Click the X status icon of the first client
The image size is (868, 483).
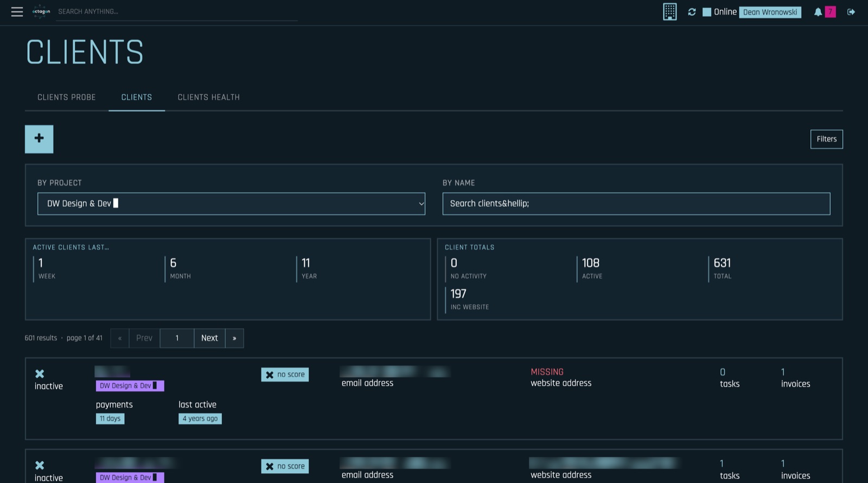click(x=40, y=374)
